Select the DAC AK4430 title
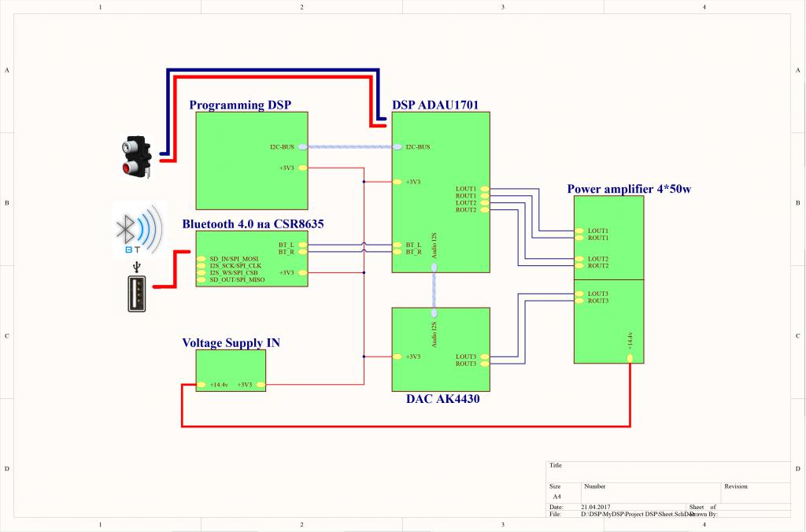 442,399
